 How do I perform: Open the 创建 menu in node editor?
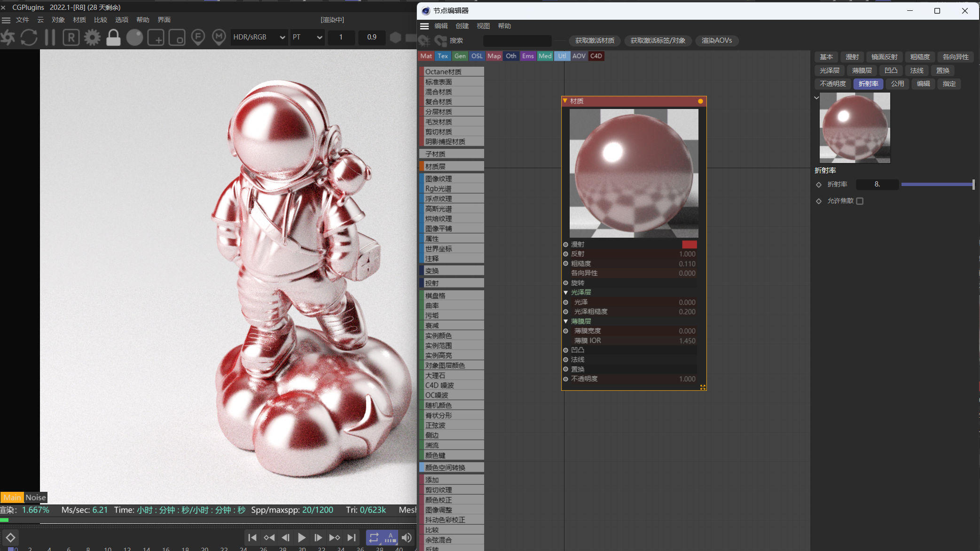(x=462, y=26)
